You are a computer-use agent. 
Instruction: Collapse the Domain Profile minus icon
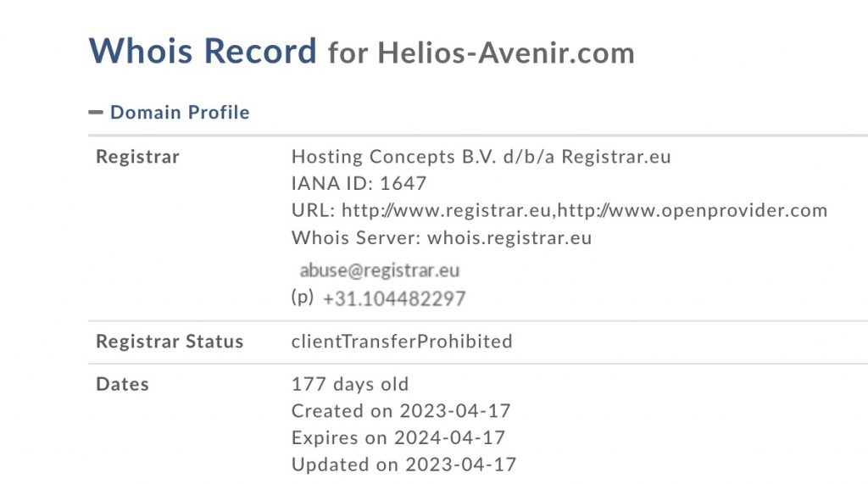[96, 113]
